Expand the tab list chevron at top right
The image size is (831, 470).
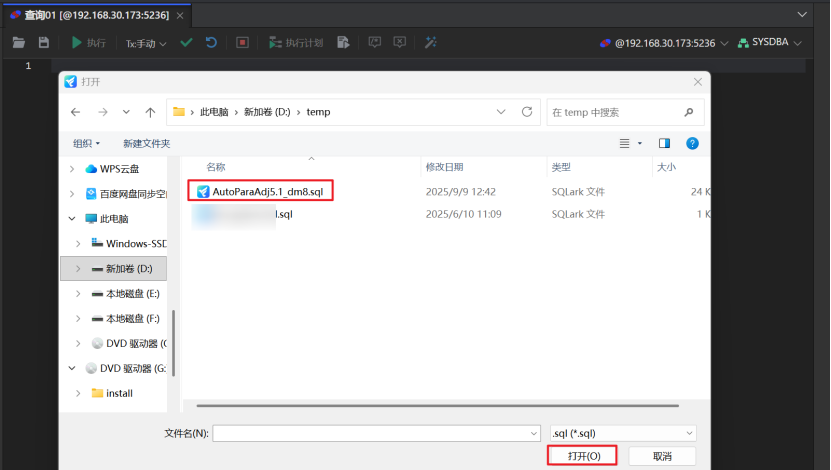tap(802, 15)
